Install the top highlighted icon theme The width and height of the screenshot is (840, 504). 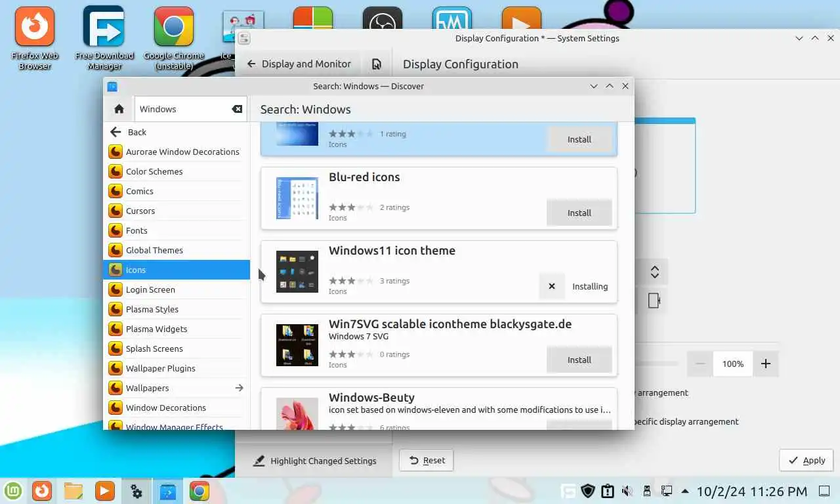(579, 139)
